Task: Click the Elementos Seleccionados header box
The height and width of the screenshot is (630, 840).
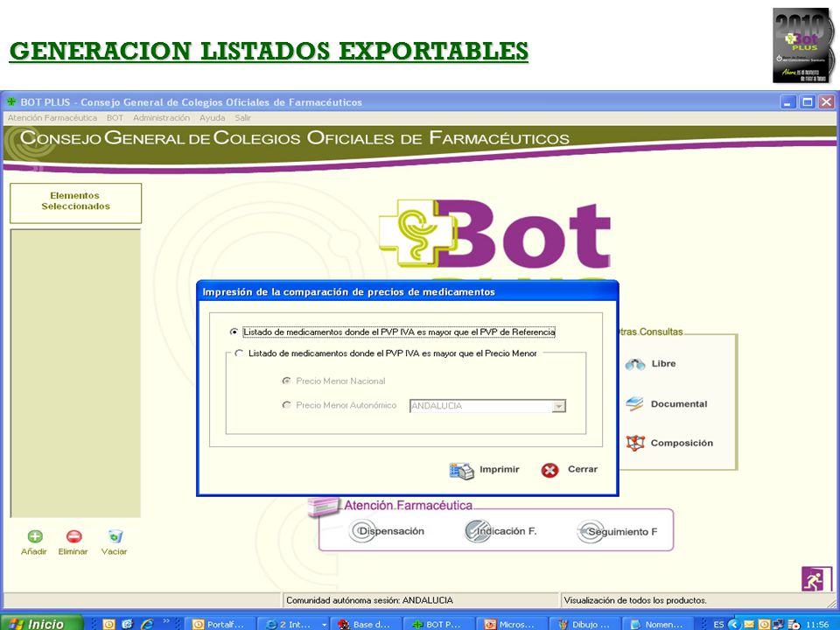Action: tap(75, 203)
